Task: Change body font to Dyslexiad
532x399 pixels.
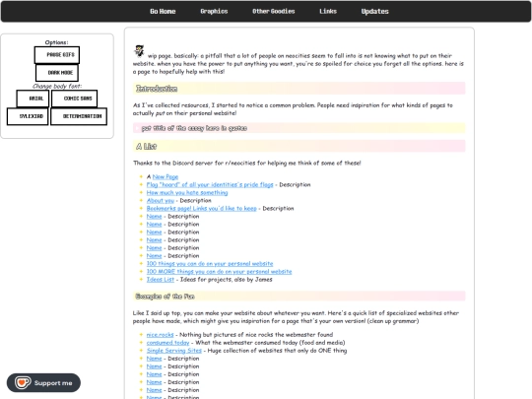Action: 28,116
